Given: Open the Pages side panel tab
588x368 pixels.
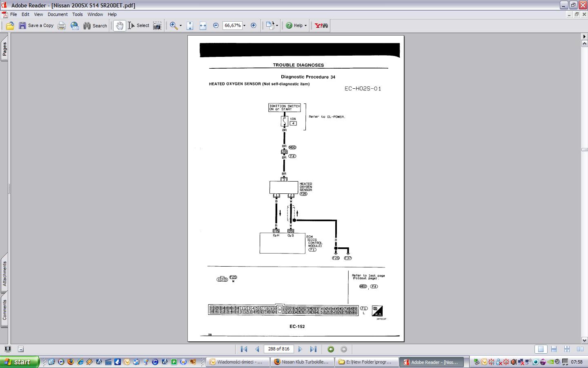Looking at the screenshot, I should (4, 49).
